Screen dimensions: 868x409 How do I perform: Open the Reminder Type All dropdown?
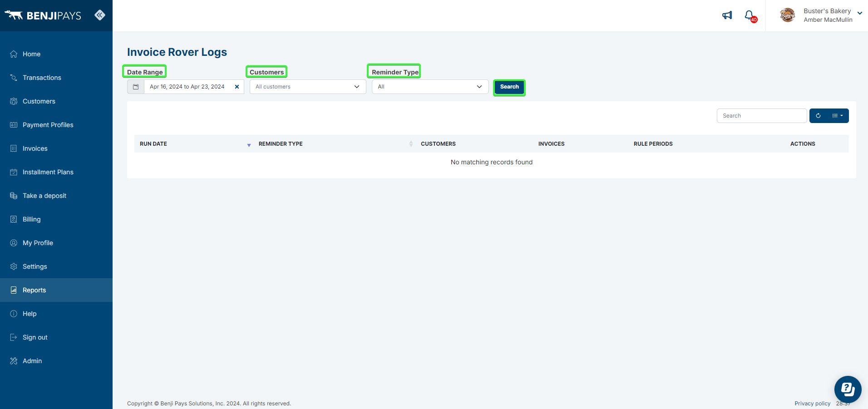430,87
